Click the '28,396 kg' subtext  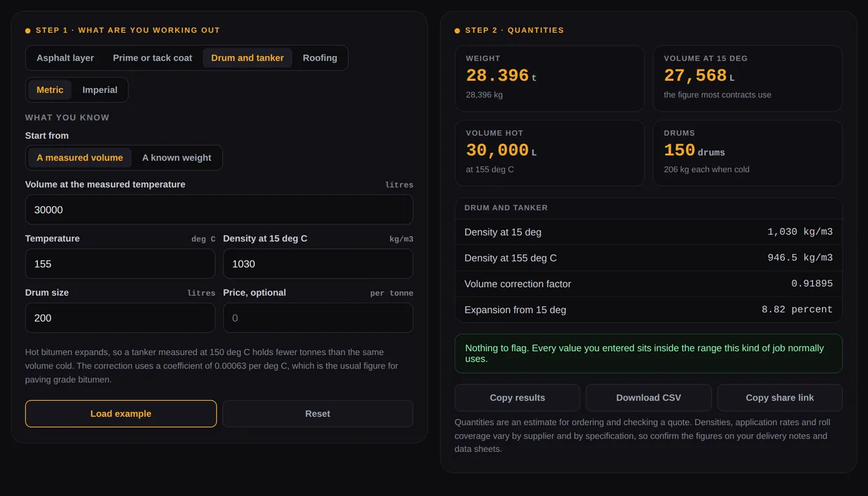pos(484,95)
